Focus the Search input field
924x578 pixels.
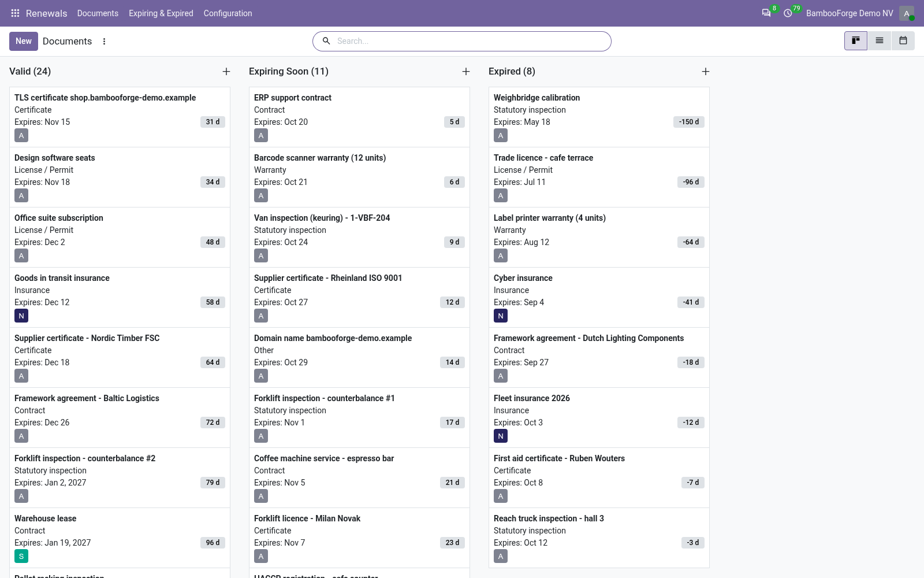pyautogui.click(x=471, y=41)
